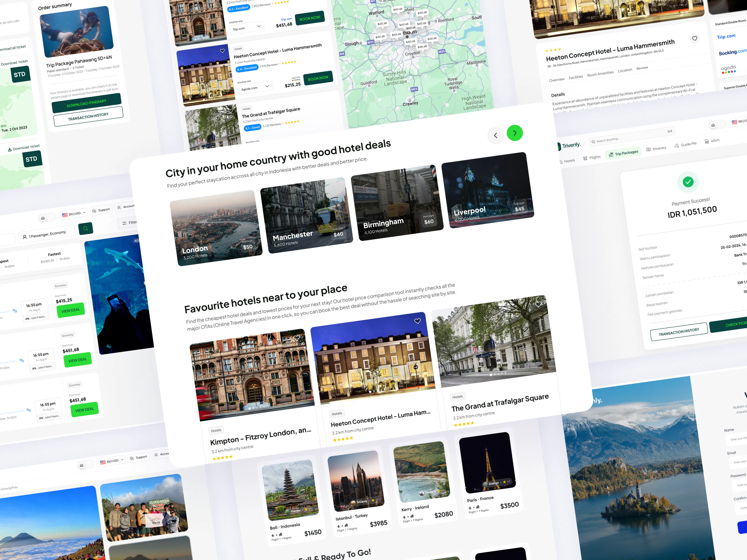Toggle the heart on the Trafalgar Square list row photo
The width and height of the screenshot is (747, 560).
tap(231, 111)
